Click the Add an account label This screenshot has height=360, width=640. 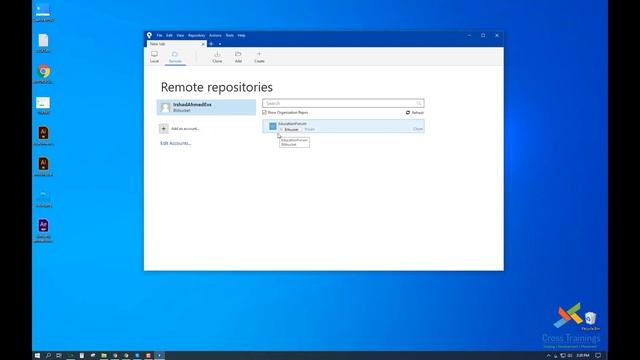pyautogui.click(x=185, y=129)
